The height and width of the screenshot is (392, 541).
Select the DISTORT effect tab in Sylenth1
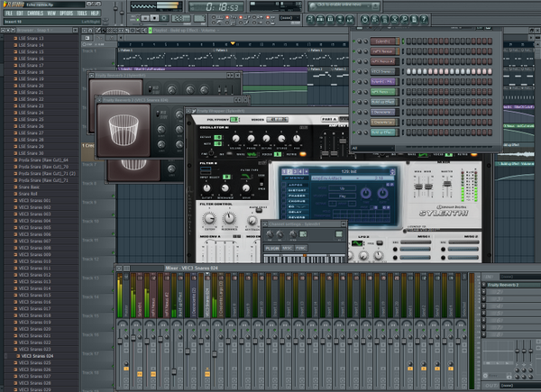297,190
